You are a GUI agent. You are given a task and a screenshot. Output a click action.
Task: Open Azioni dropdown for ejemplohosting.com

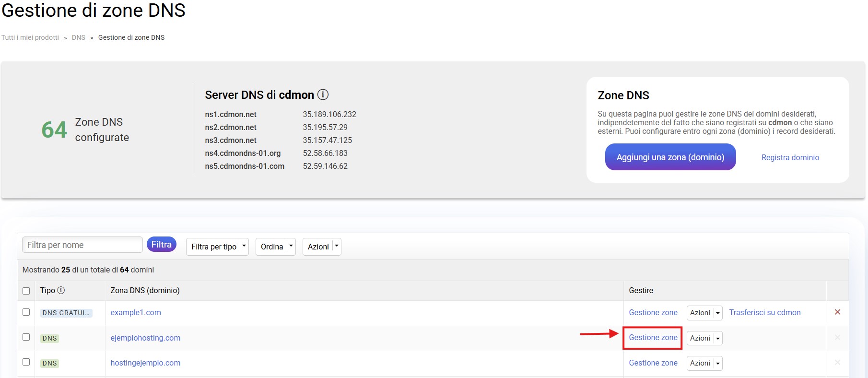point(704,338)
